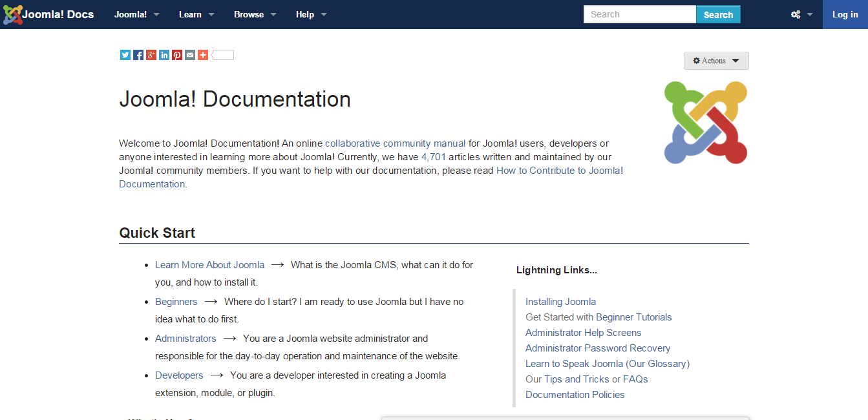The height and width of the screenshot is (420, 868).
Task: Open the Help menu
Action: pos(311,14)
